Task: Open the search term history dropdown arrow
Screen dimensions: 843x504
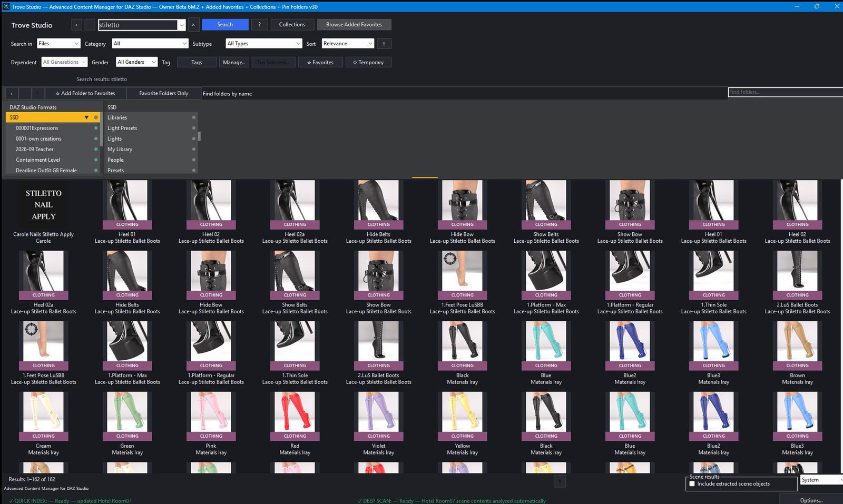Action: [182, 25]
